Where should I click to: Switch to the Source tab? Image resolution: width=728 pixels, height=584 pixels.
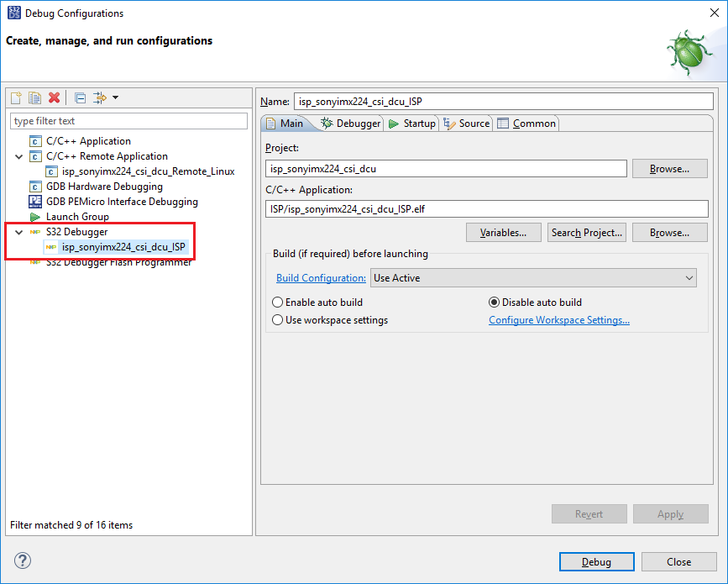pyautogui.click(x=467, y=124)
